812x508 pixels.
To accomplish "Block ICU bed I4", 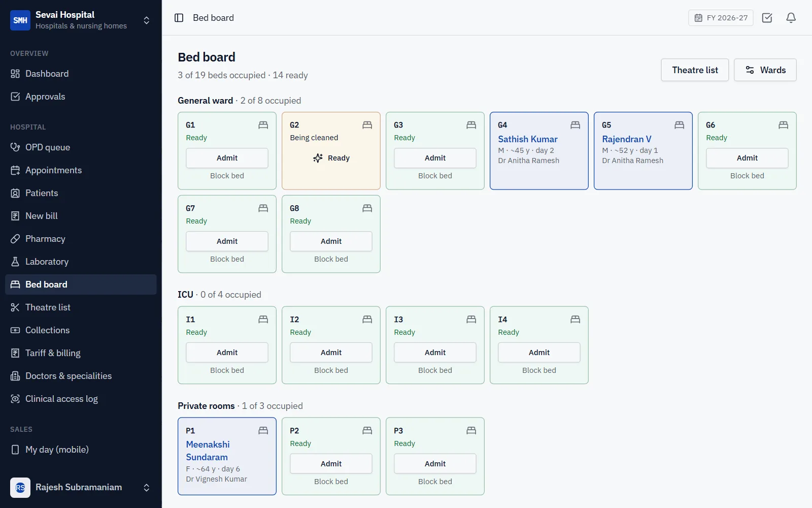I will [x=539, y=370].
